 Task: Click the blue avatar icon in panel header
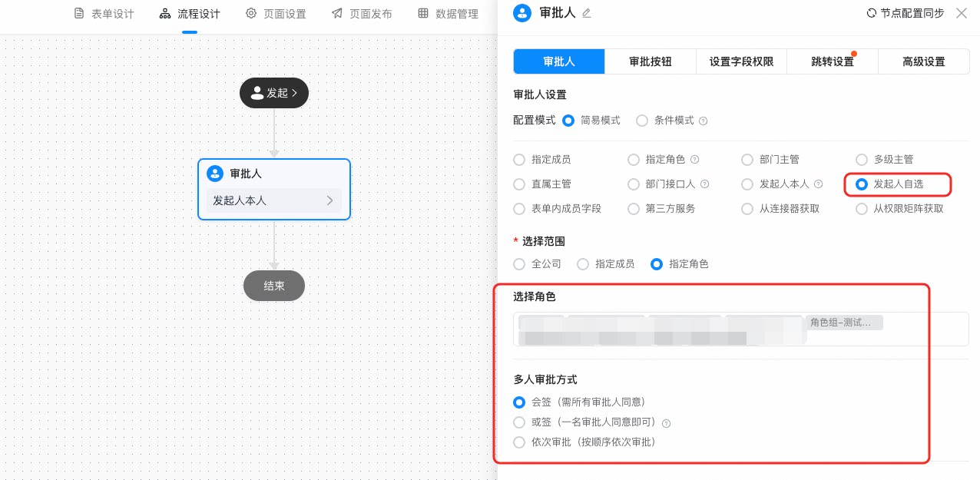[522, 12]
